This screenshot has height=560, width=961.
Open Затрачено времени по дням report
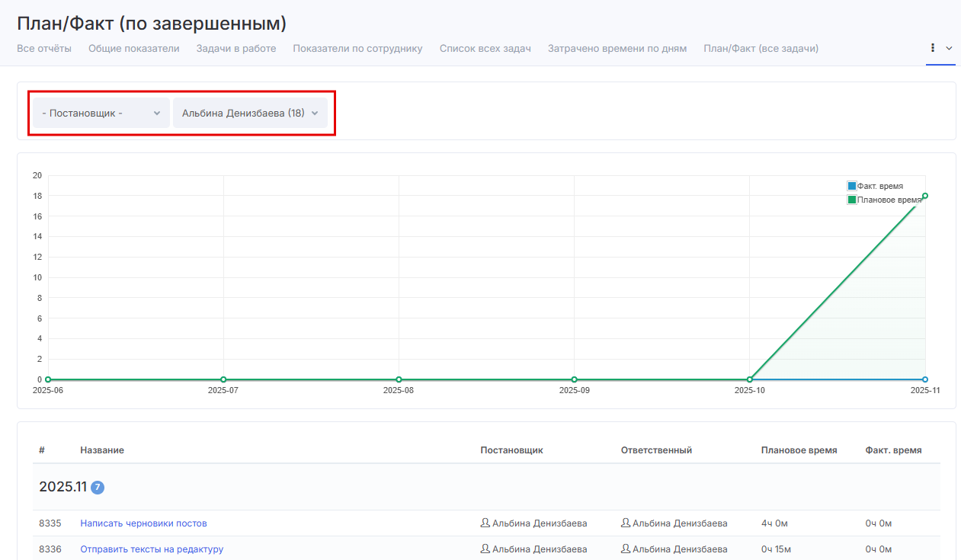pyautogui.click(x=617, y=49)
